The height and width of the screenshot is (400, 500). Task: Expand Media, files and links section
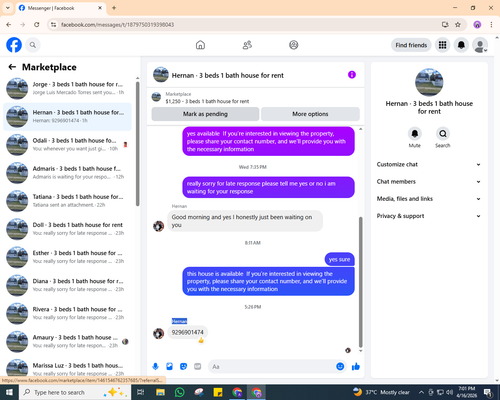[x=429, y=199]
